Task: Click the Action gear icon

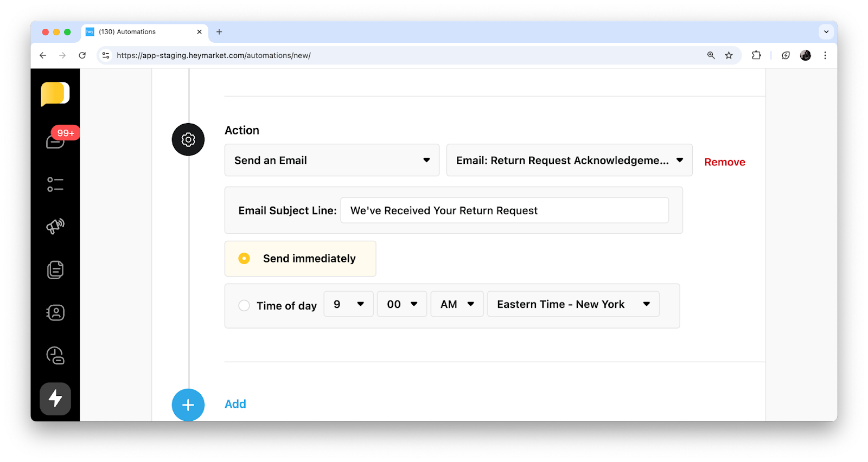Action: click(x=188, y=139)
